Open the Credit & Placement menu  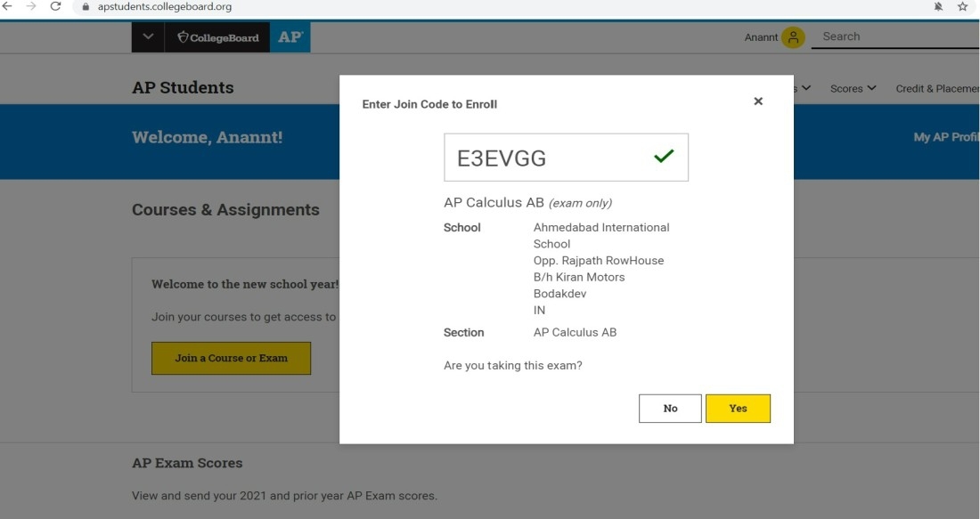[x=937, y=89]
